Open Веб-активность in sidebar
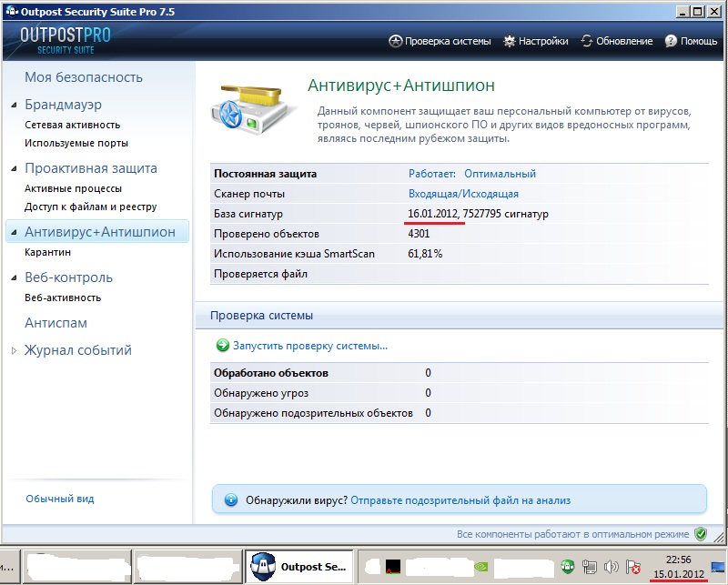The image size is (728, 585). (x=63, y=298)
